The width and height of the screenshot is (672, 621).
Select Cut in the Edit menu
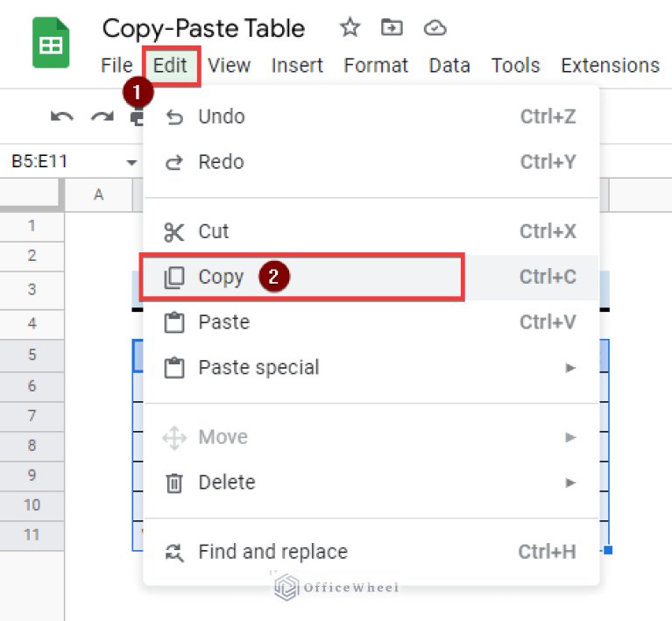(x=371, y=231)
